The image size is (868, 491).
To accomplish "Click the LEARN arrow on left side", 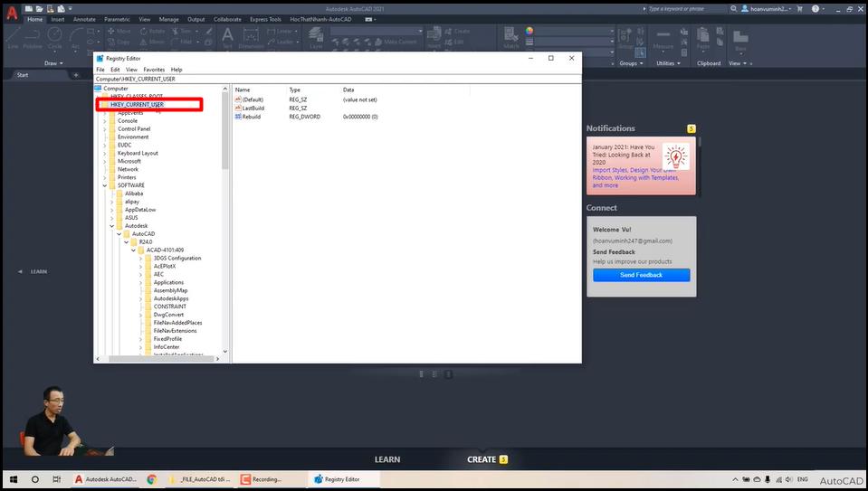I will (x=21, y=271).
